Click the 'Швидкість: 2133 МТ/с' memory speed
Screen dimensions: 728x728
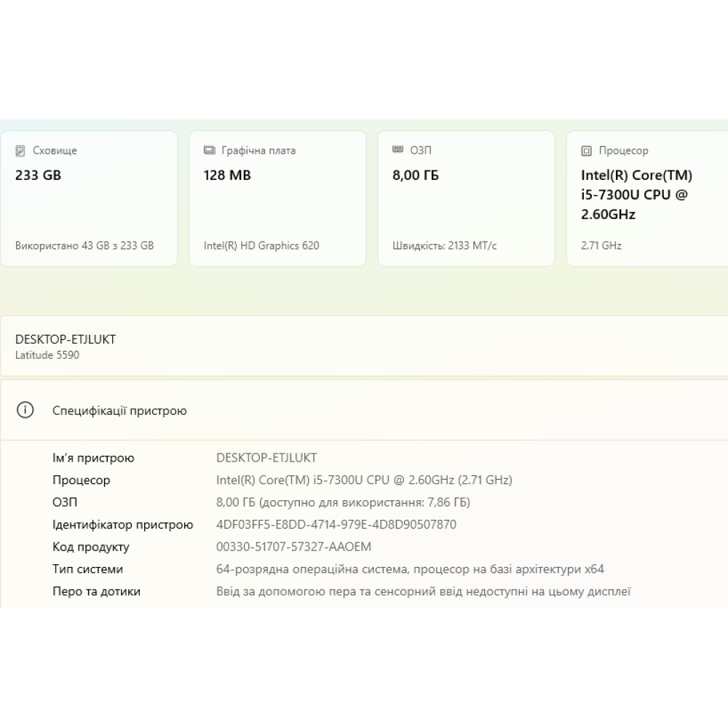(445, 246)
